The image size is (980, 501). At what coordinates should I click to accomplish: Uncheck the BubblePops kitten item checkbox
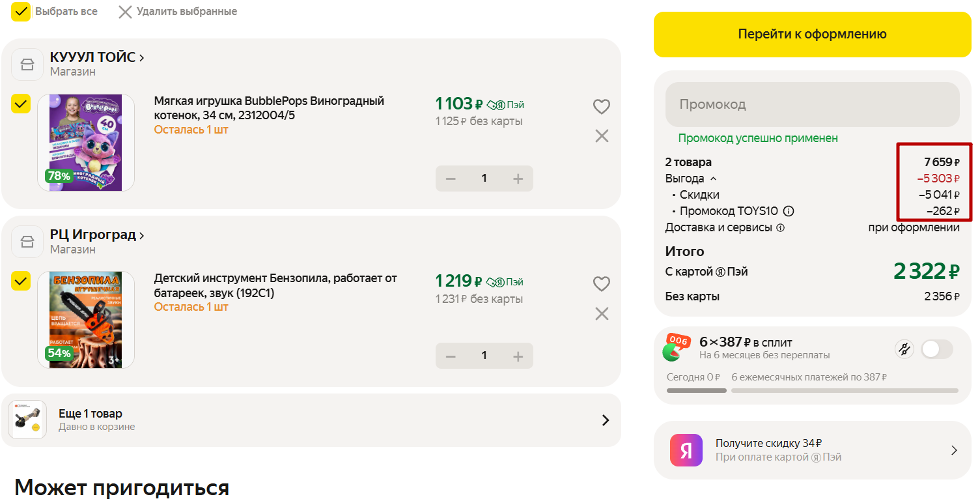(21, 104)
